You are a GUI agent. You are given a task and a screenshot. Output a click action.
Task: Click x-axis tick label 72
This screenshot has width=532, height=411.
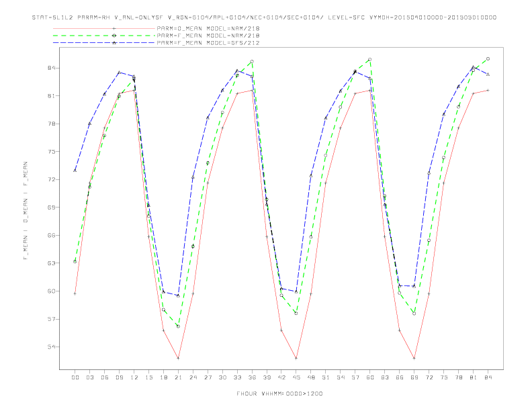click(429, 377)
